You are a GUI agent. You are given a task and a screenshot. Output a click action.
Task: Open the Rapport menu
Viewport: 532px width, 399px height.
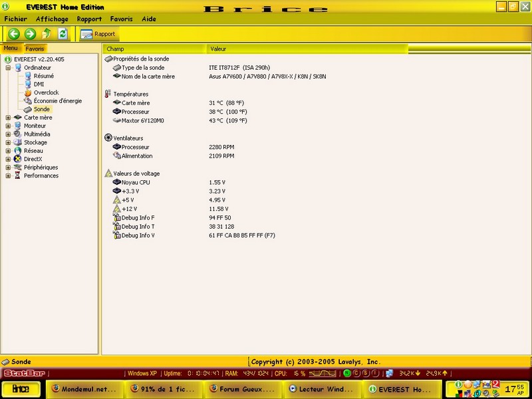pos(89,19)
